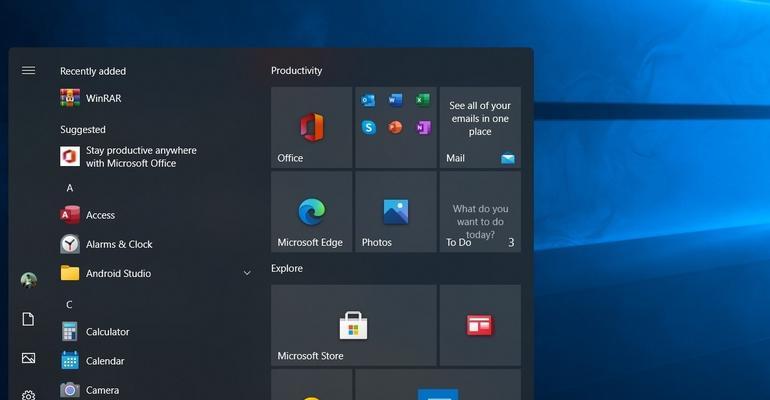The width and height of the screenshot is (770, 400).
Task: Launch the Camera app
Action: (x=157, y=390)
